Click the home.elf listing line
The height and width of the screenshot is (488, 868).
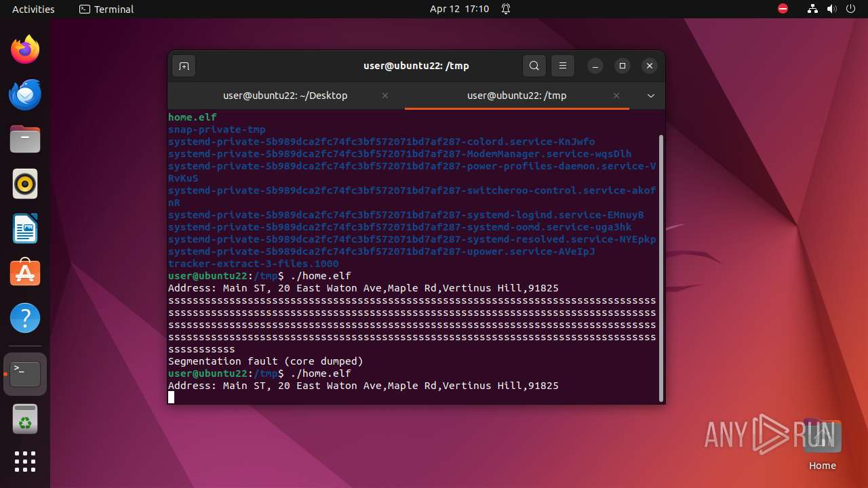[x=193, y=117]
